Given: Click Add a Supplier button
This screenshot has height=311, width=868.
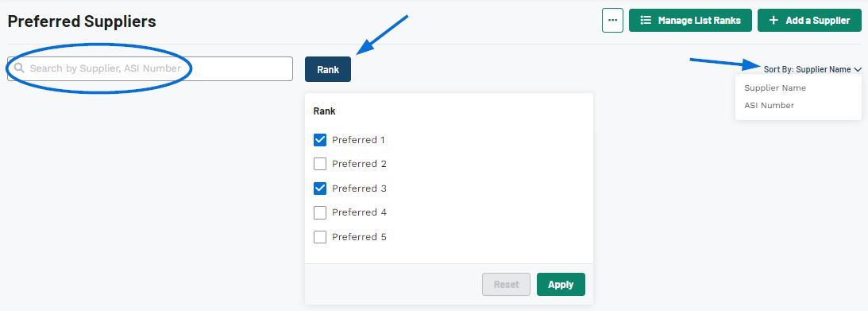Looking at the screenshot, I should tap(809, 20).
